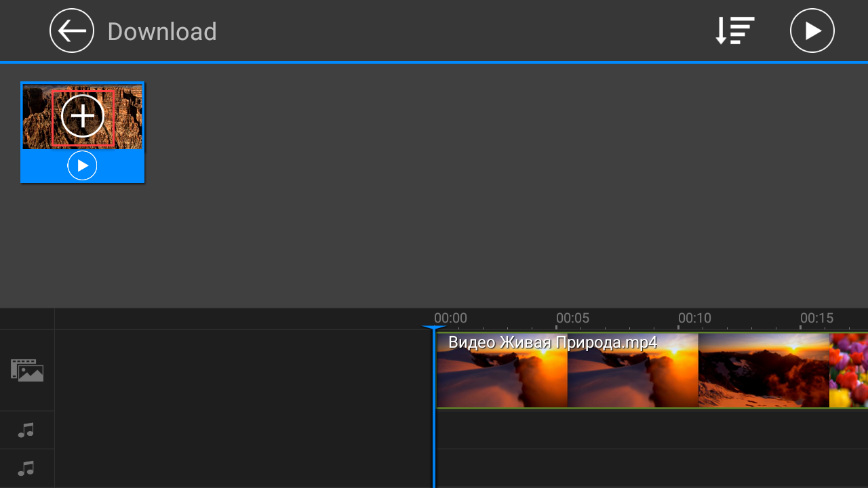Jump to 00:00 on the timeline ruler

click(x=450, y=319)
